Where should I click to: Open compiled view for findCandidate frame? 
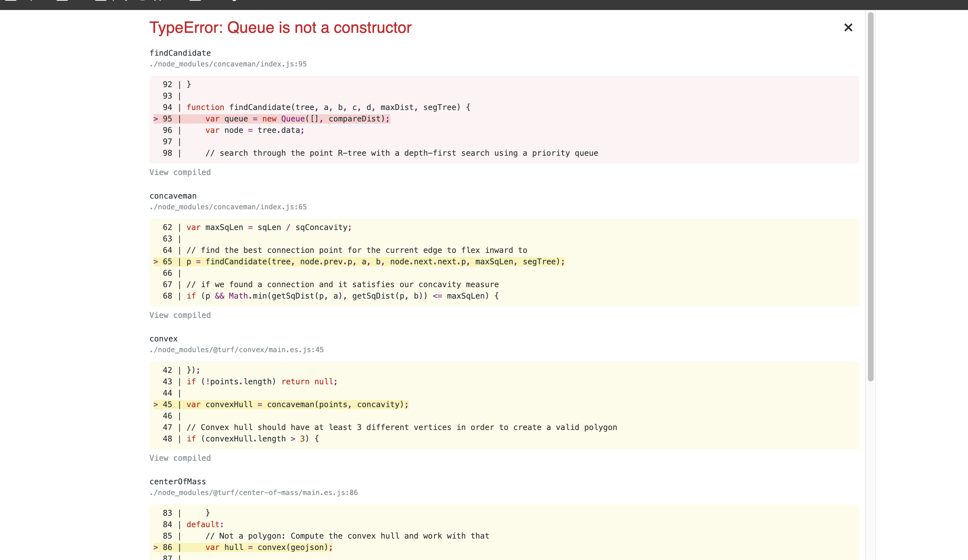(x=180, y=172)
